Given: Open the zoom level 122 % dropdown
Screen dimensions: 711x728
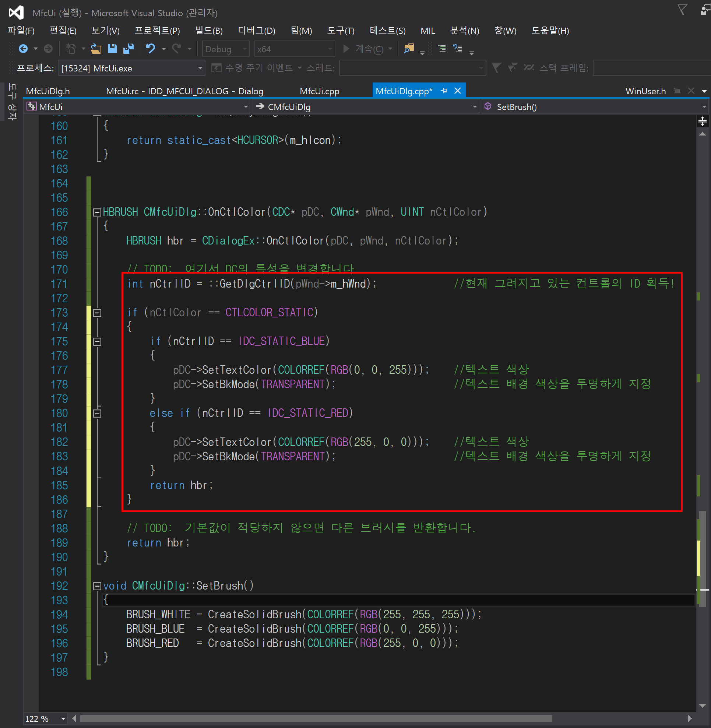Looking at the screenshot, I should point(63,719).
